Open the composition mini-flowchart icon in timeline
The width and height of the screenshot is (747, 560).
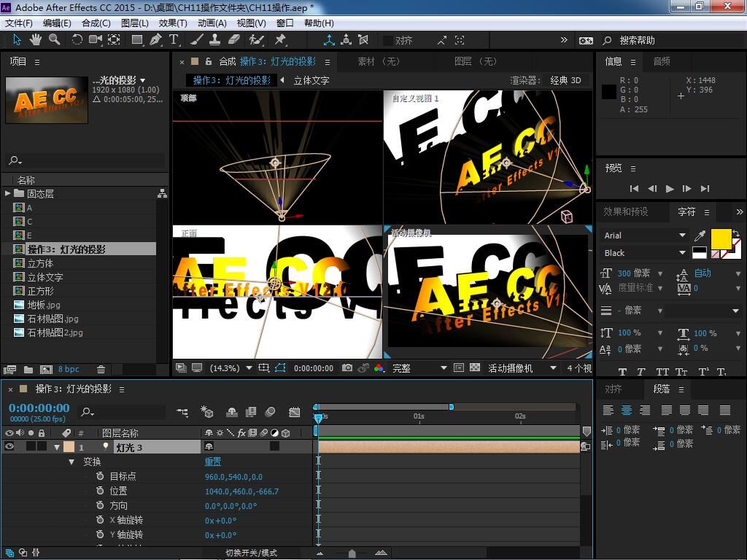tap(182, 413)
